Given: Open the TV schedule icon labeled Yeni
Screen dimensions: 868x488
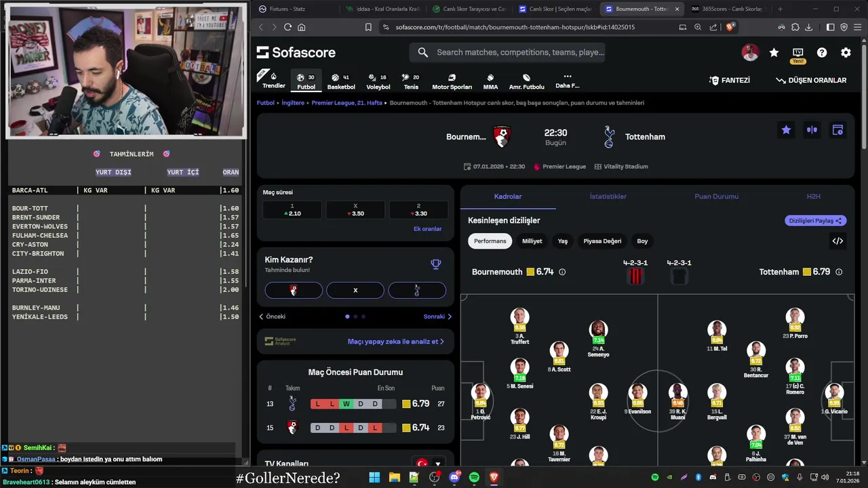Looking at the screenshot, I should pyautogui.click(x=797, y=54).
